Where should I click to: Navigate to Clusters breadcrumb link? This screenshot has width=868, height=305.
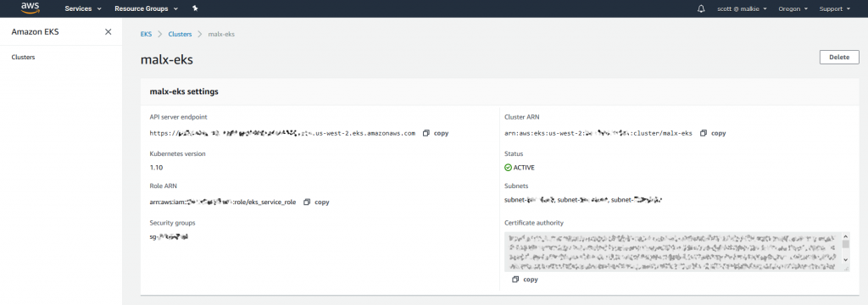pos(180,35)
